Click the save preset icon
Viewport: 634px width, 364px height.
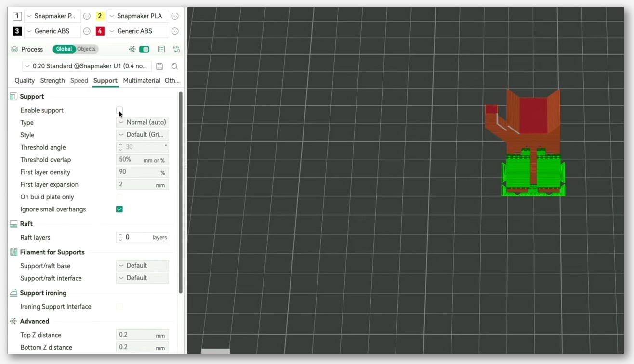point(159,66)
